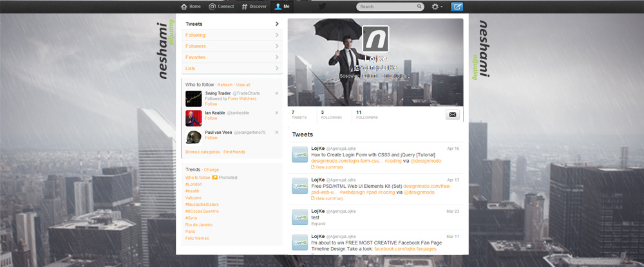Screen dimensions: 644x267
Task: Follow Swing Trader
Action: point(211,104)
